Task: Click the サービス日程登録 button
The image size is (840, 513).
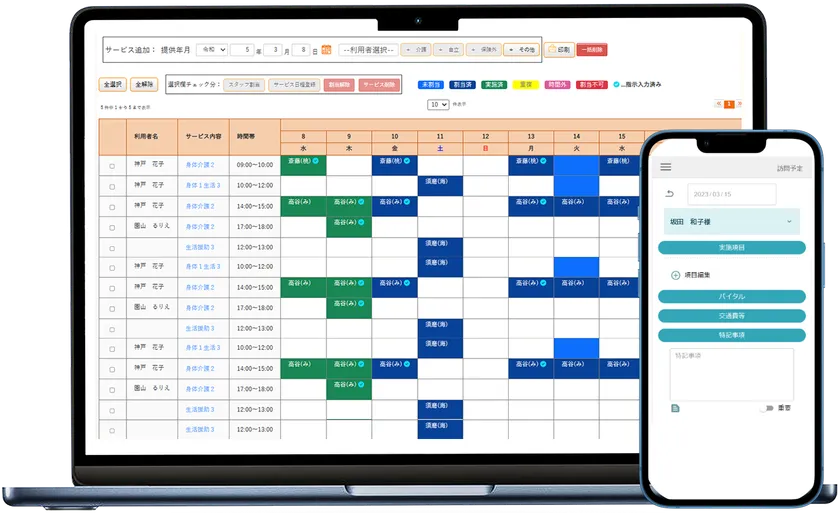Action: (x=295, y=85)
